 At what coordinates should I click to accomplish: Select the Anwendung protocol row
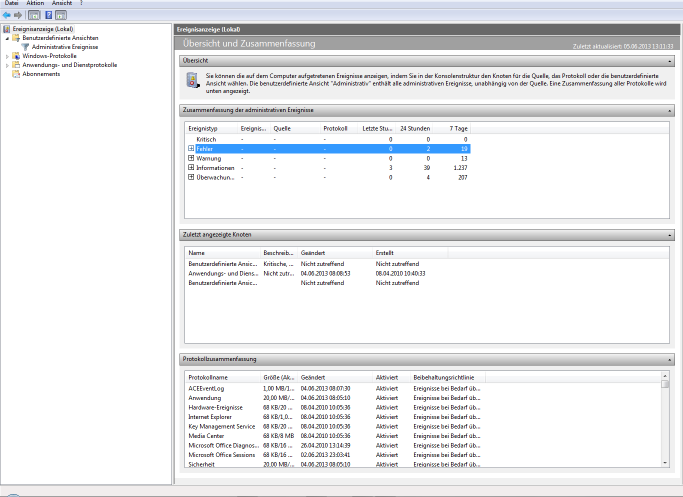[x=335, y=398]
